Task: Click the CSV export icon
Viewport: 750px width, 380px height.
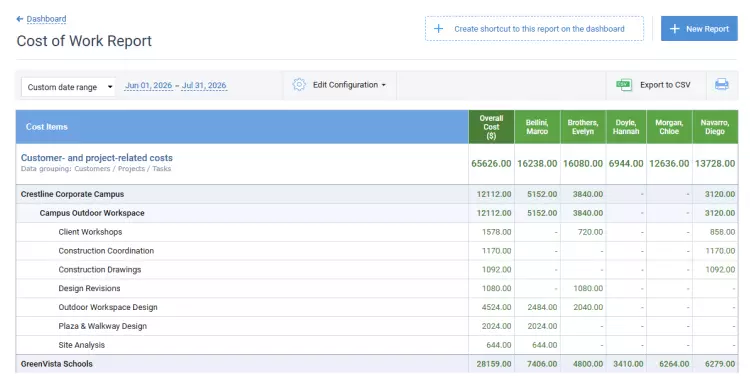Action: click(x=624, y=85)
